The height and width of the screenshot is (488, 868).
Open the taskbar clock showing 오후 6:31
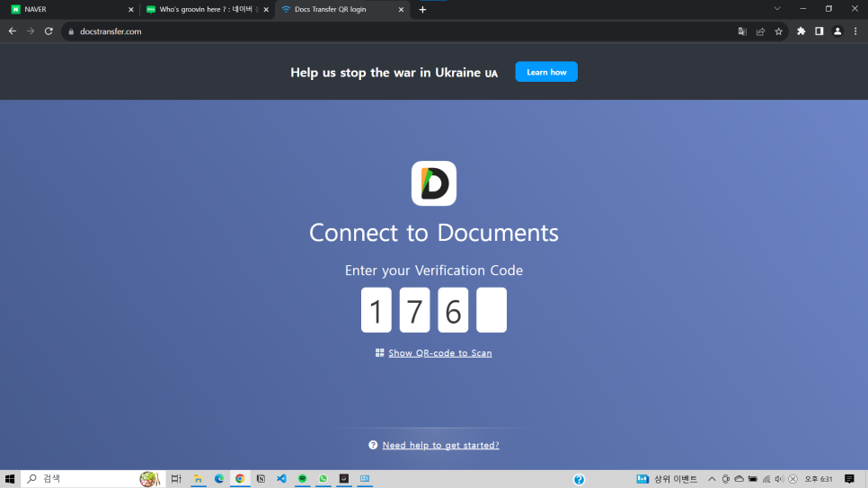[x=819, y=479]
